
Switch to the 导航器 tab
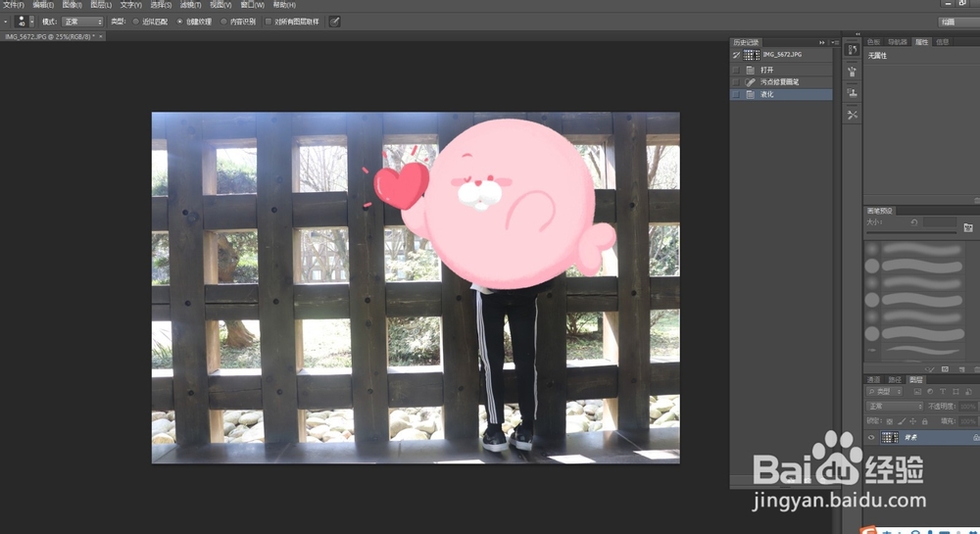[897, 42]
